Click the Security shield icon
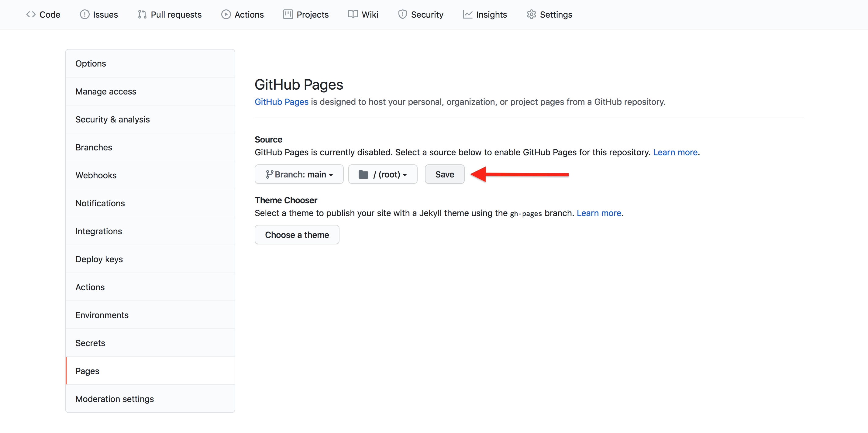 (x=402, y=15)
